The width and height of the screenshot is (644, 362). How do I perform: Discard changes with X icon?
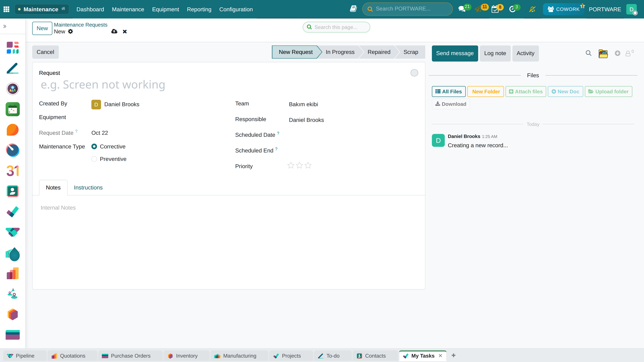point(125,32)
